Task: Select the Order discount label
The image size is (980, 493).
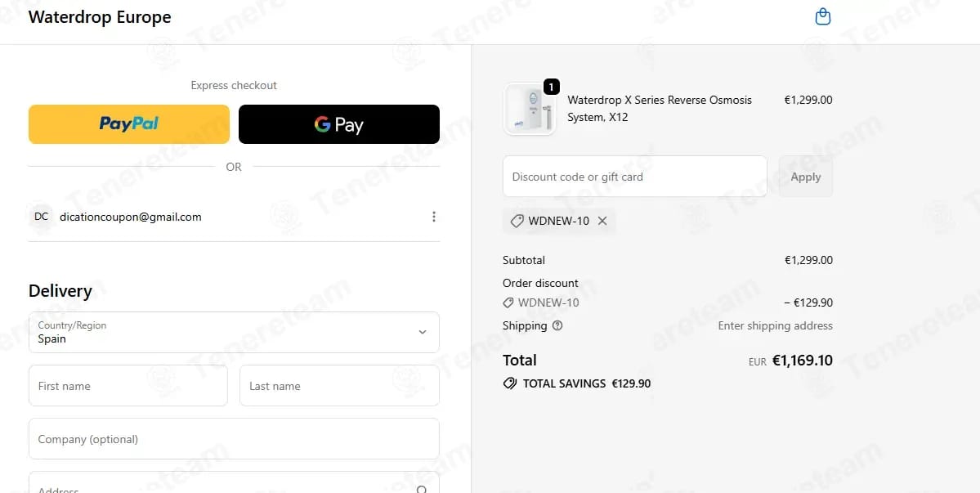Action: pyautogui.click(x=540, y=283)
